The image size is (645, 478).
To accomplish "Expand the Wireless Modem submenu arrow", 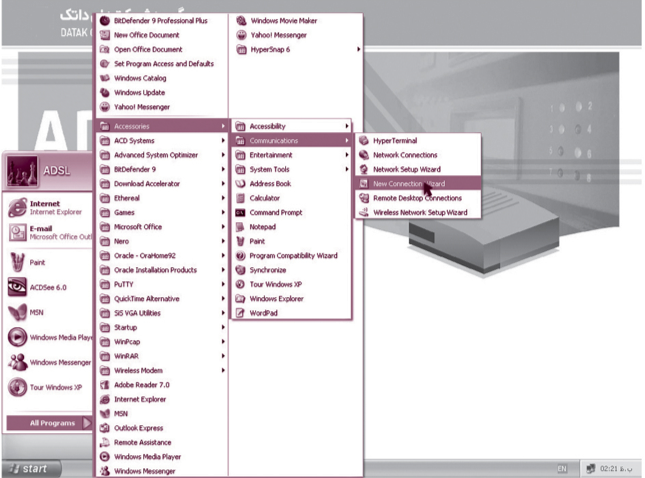I will [x=223, y=371].
